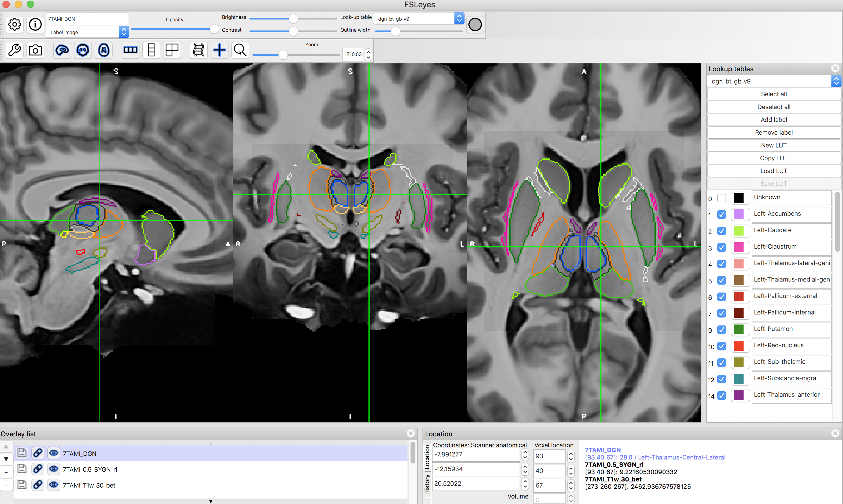Hide the 7TAMI_0.5_SYGN_rl overlay with eye icon
The height and width of the screenshot is (504, 843).
[53, 469]
